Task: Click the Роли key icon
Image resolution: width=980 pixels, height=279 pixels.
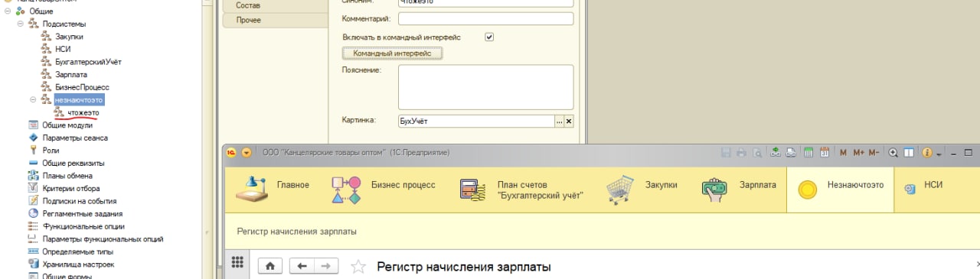Action: pos(33,151)
